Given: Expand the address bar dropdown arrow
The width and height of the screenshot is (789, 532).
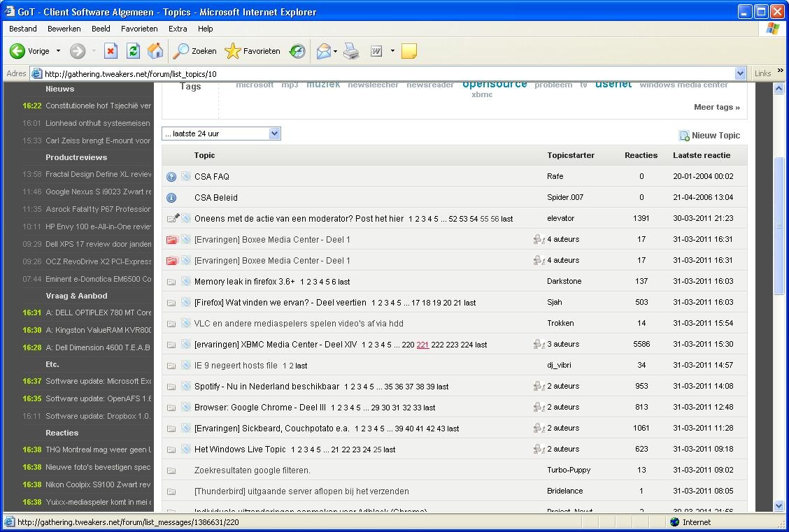Looking at the screenshot, I should (x=741, y=73).
